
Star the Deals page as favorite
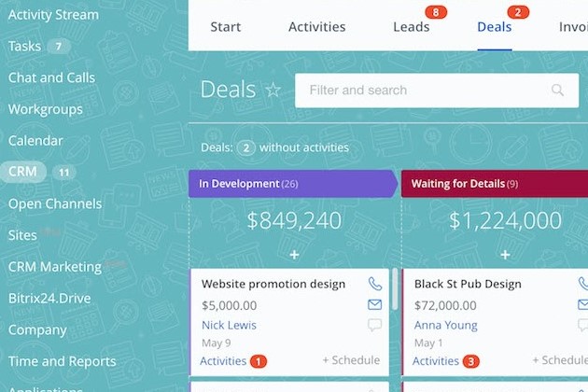pos(273,91)
